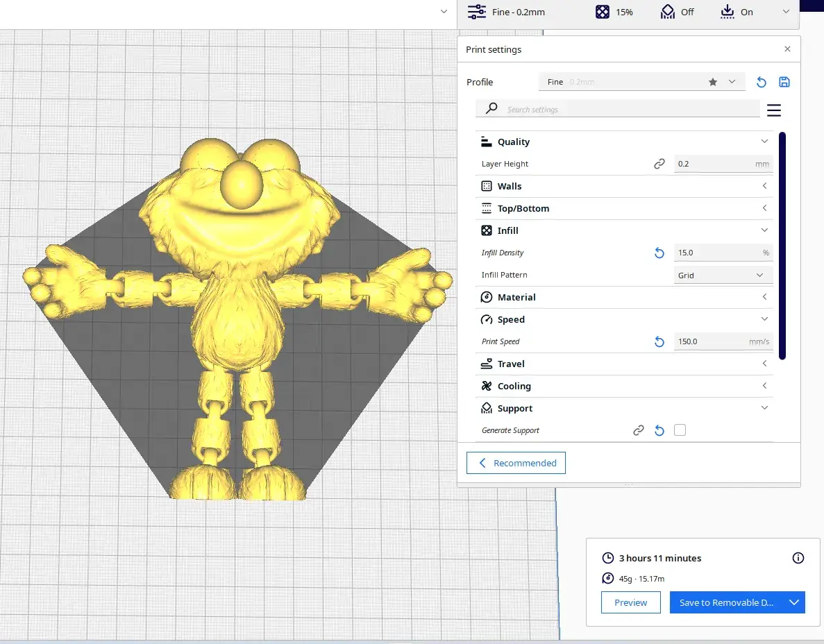Close the Print settings panel
The width and height of the screenshot is (824, 644).
pos(787,49)
